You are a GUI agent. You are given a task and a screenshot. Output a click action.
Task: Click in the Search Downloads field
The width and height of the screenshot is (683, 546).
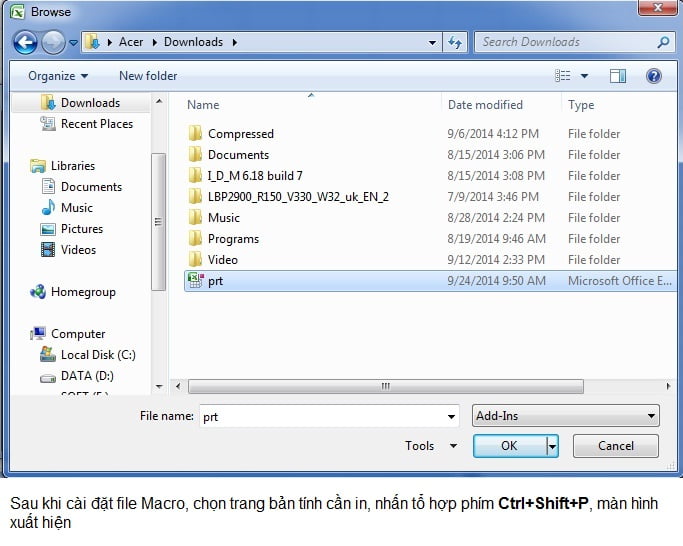[565, 42]
